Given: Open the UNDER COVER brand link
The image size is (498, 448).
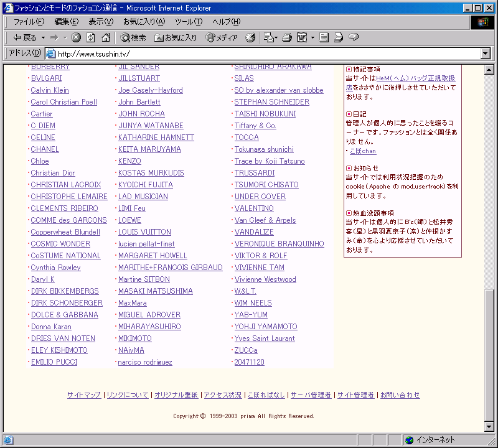Looking at the screenshot, I should [x=260, y=197].
